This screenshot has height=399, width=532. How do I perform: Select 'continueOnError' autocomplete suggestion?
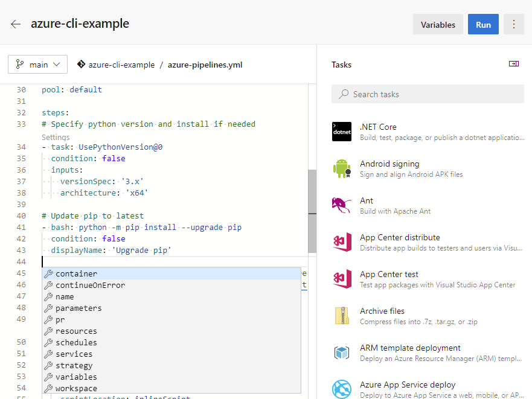[90, 285]
